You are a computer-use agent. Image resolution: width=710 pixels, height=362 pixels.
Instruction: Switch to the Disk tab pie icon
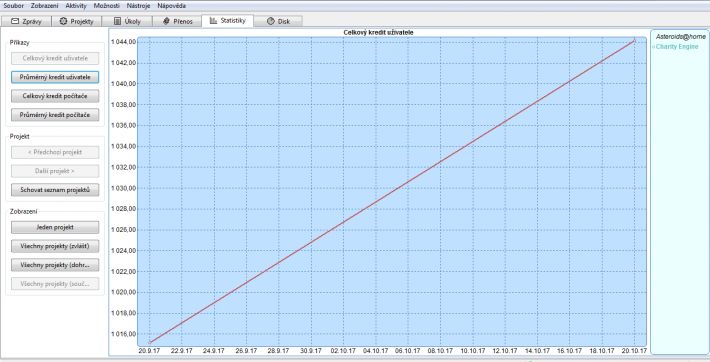[x=271, y=21]
